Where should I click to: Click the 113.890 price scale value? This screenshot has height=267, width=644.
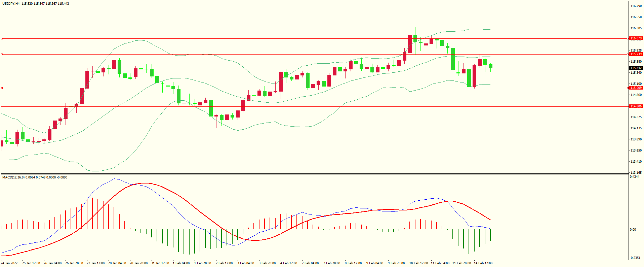click(x=636, y=139)
